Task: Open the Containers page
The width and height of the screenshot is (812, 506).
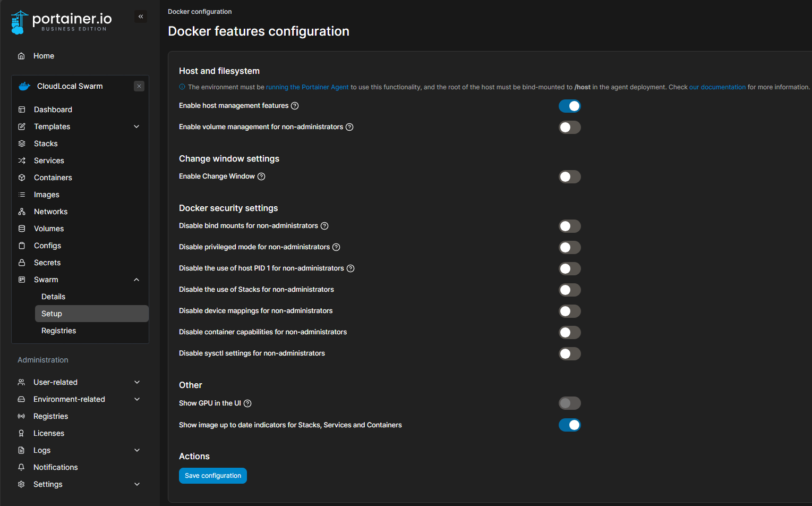Action: 53,178
